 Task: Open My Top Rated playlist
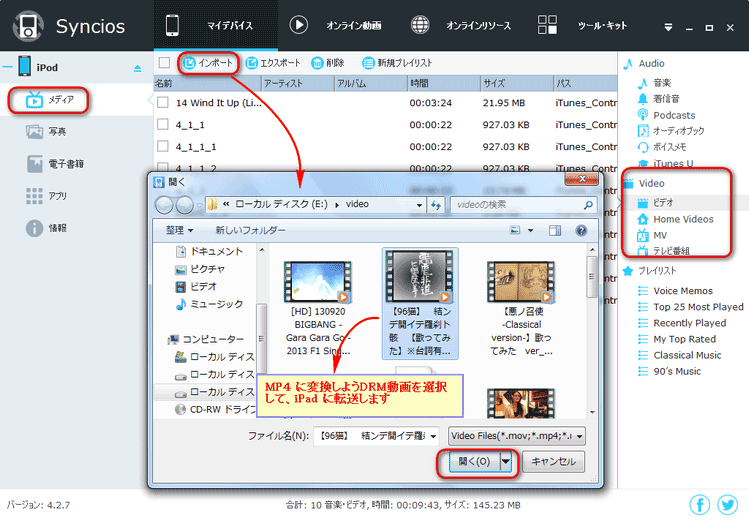point(677,339)
